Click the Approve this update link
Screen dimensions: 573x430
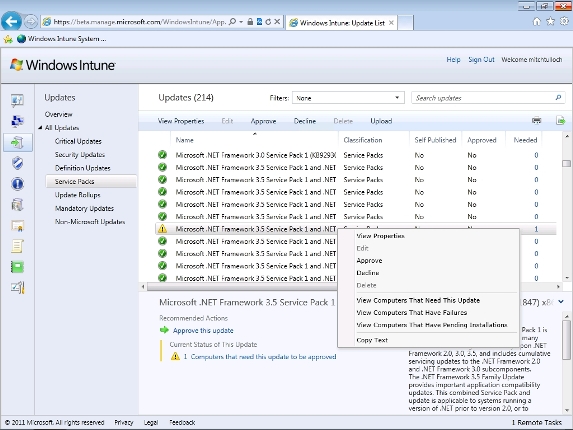point(203,330)
